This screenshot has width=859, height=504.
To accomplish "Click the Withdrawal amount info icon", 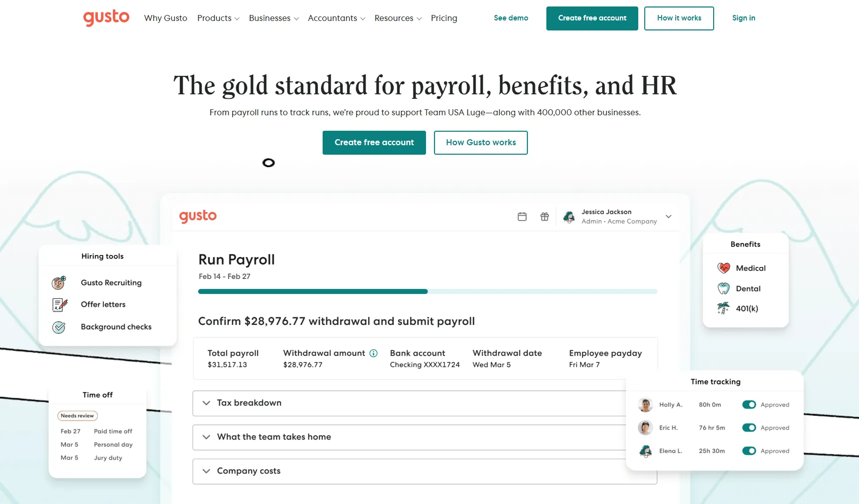I will (x=374, y=353).
